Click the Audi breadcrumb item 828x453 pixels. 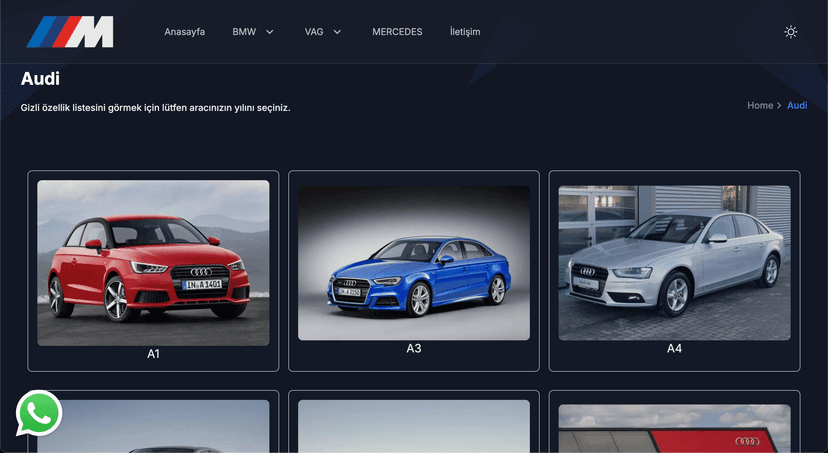coord(797,105)
